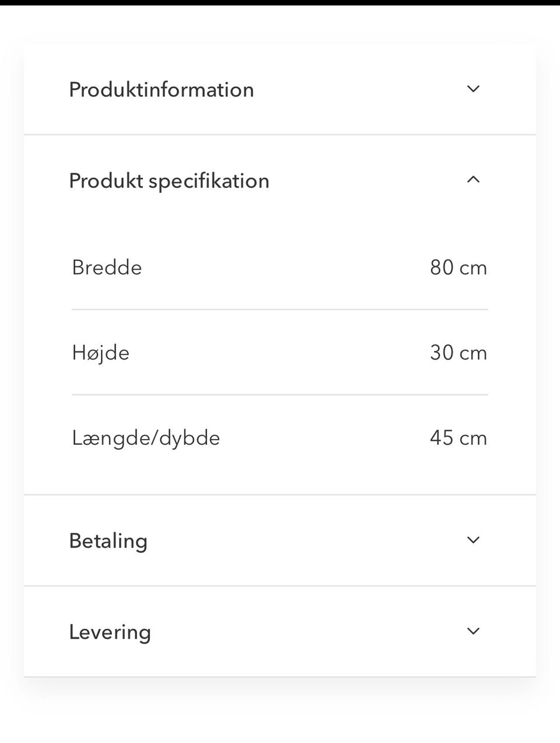Click the separator line below Produktinformation header
The width and height of the screenshot is (560, 743).
280,135
